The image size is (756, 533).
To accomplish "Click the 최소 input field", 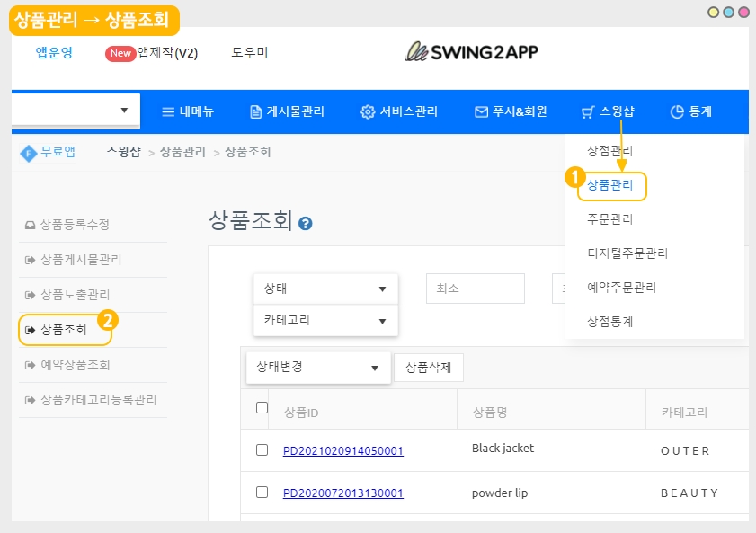I will (x=475, y=289).
